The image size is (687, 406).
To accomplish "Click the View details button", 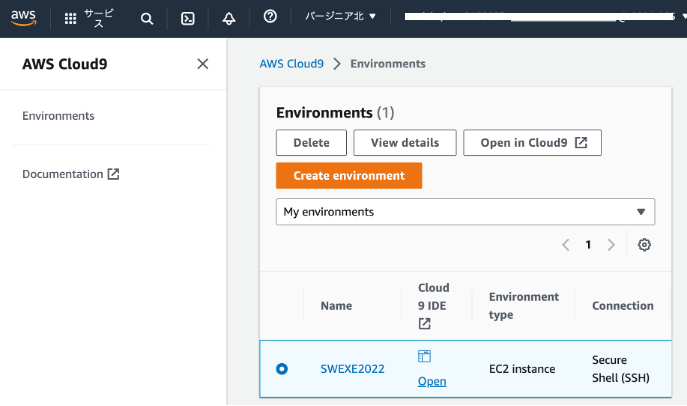I will click(x=404, y=143).
